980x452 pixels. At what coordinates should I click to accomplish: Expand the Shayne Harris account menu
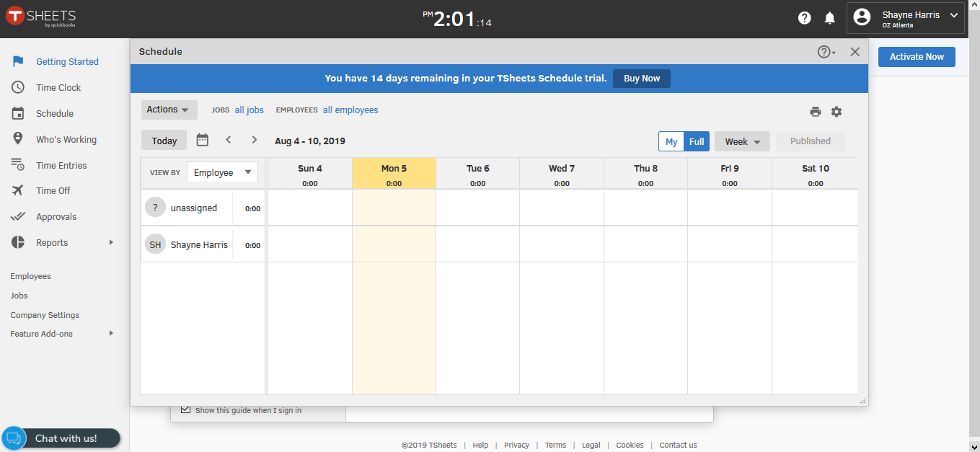pos(954,15)
